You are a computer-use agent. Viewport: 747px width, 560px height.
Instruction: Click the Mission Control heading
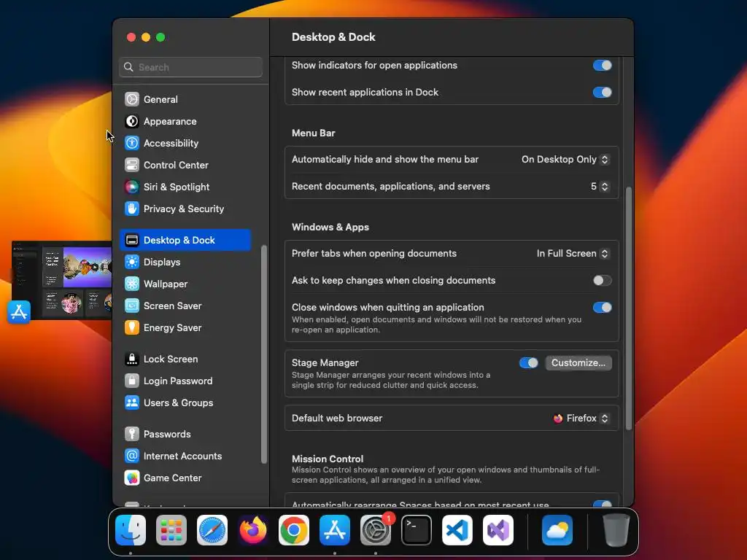coord(328,459)
